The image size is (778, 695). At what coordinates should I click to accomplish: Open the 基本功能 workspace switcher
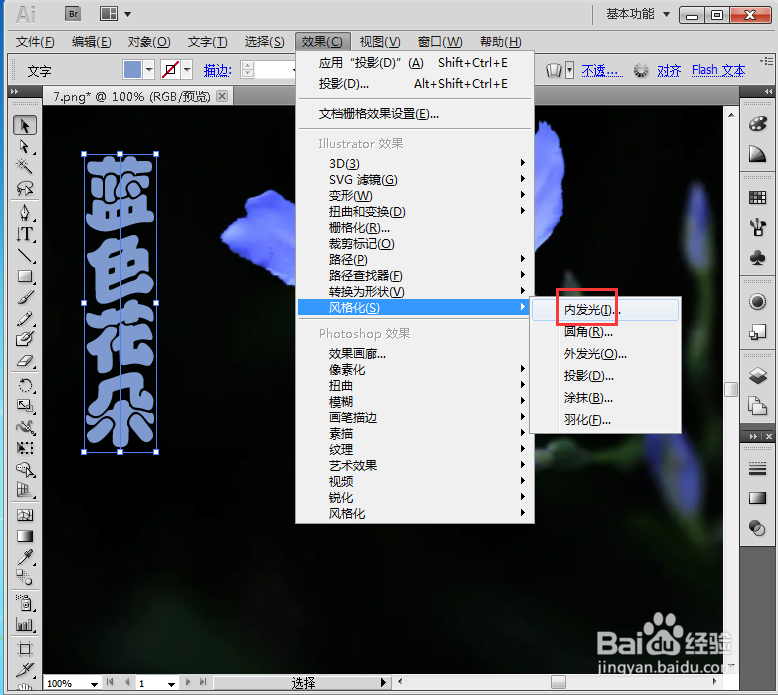point(638,14)
